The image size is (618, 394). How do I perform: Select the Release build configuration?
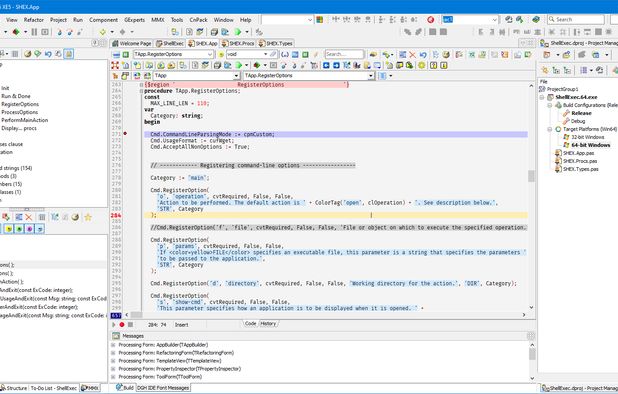[x=581, y=113]
